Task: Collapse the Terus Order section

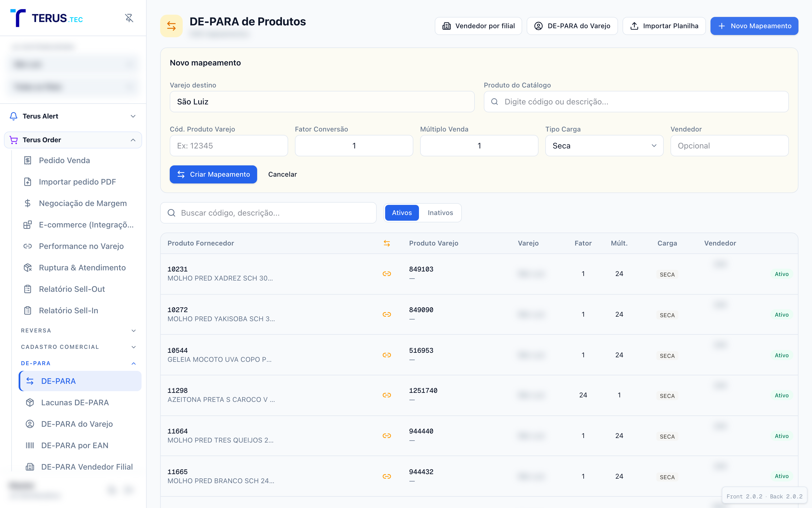Action: tap(133, 140)
